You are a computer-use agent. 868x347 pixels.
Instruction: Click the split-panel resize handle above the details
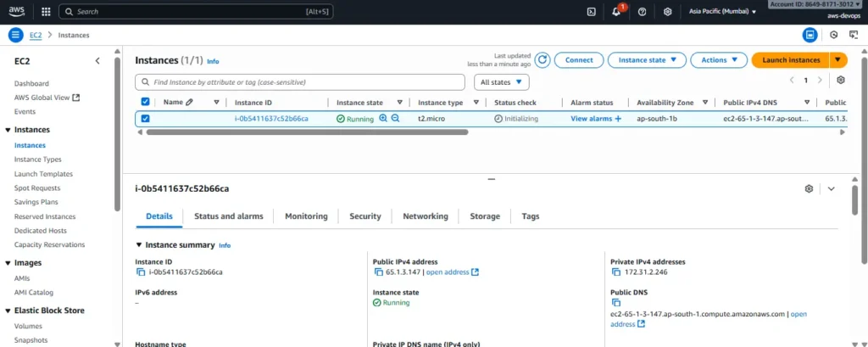point(491,180)
